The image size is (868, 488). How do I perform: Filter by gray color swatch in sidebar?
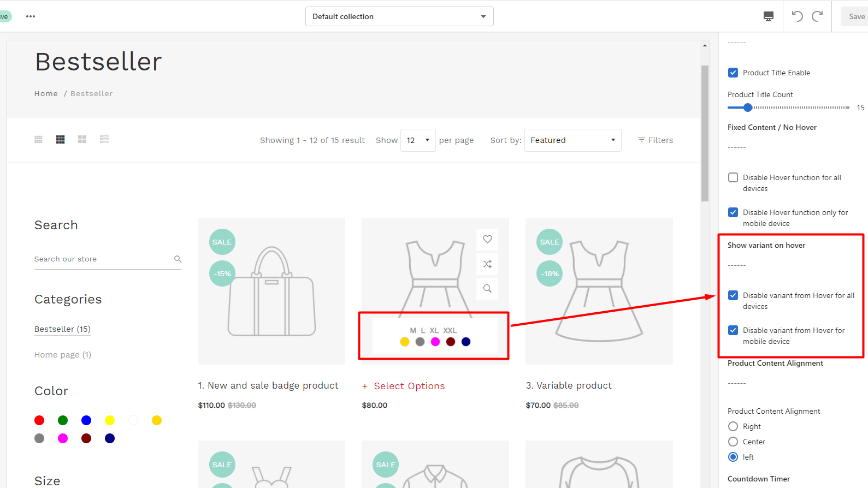click(x=39, y=438)
